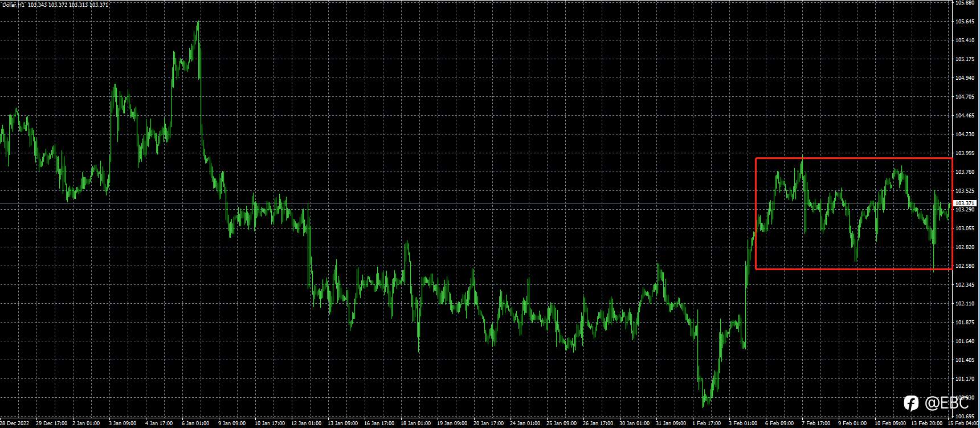Click the 25 Jan 09:00 time label
980x428 pixels.
(561, 423)
